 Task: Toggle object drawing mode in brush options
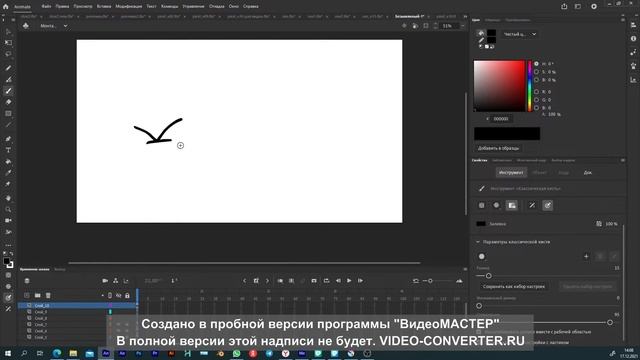482,205
